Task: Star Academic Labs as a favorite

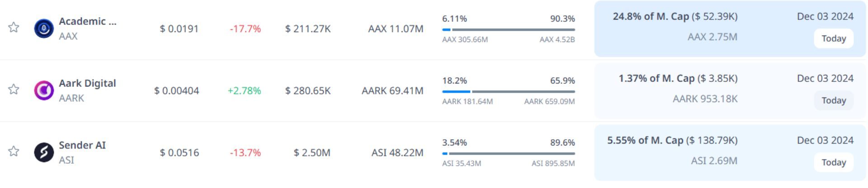Action: [14, 28]
